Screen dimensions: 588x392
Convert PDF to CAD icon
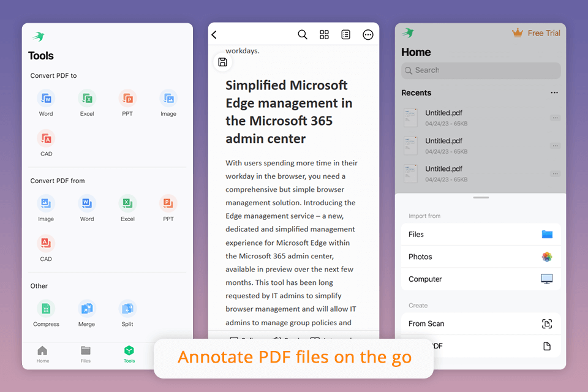[x=46, y=138]
